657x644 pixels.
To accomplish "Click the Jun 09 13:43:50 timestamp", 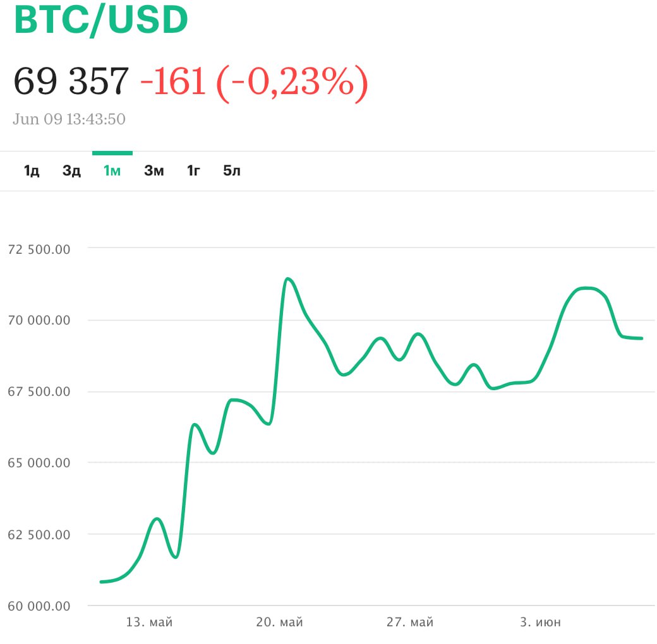I will 69,119.
